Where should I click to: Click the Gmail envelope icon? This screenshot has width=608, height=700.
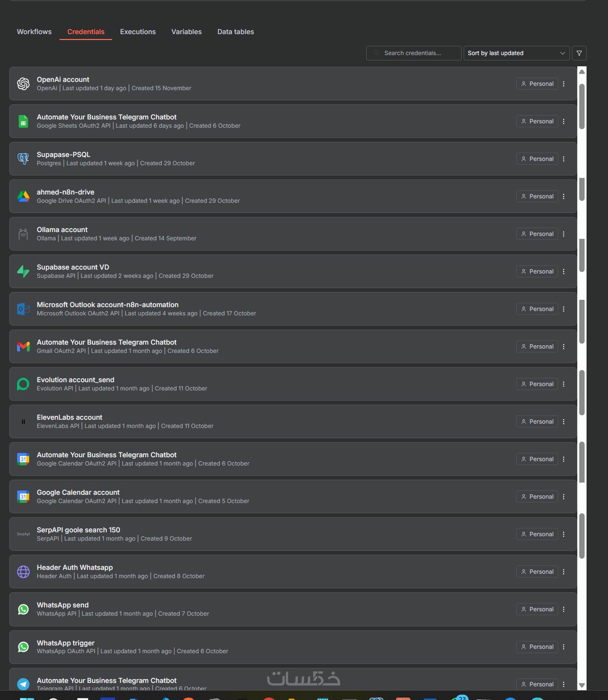(23, 347)
